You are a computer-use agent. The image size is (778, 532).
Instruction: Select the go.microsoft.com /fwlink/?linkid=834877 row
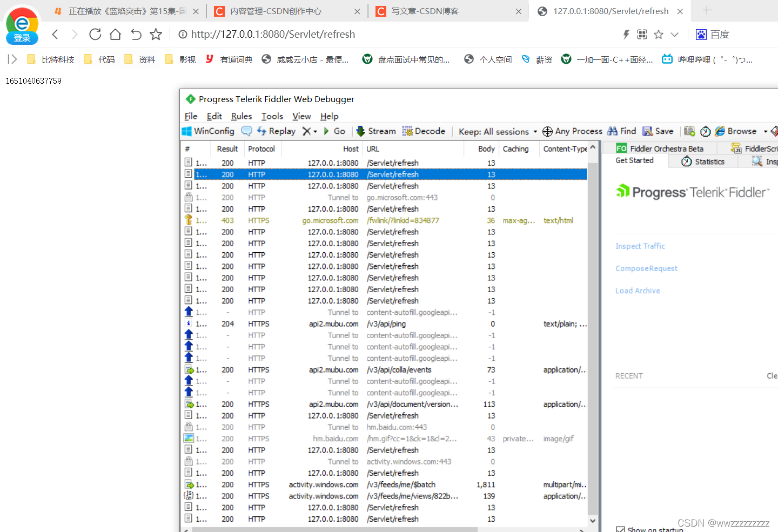pyautogui.click(x=385, y=220)
